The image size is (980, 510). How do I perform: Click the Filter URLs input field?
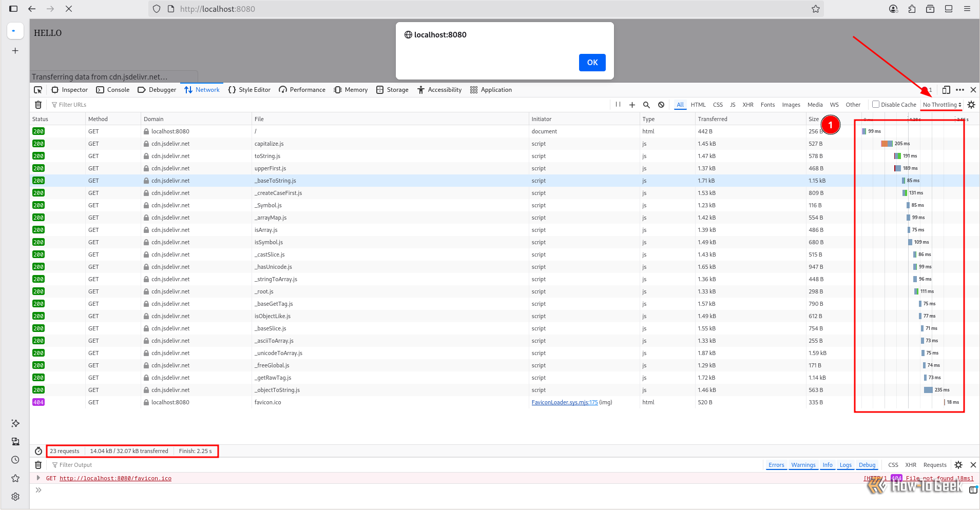tap(329, 105)
